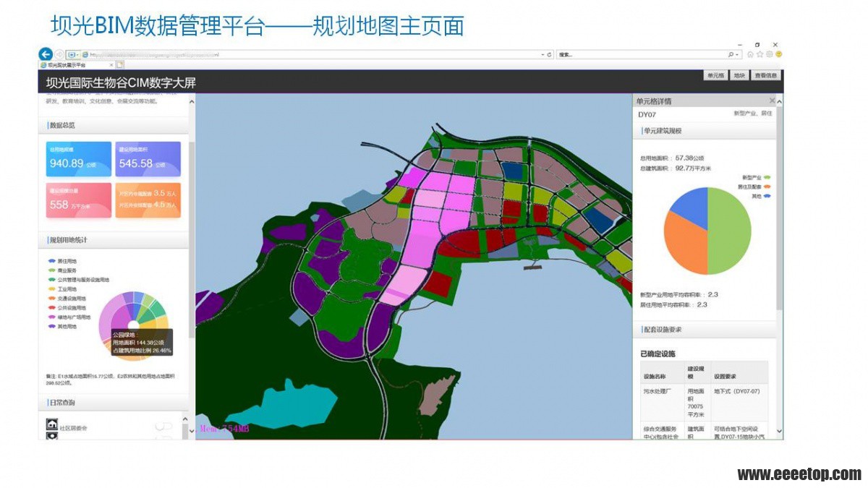Click the browser forward arrow button

59,54
